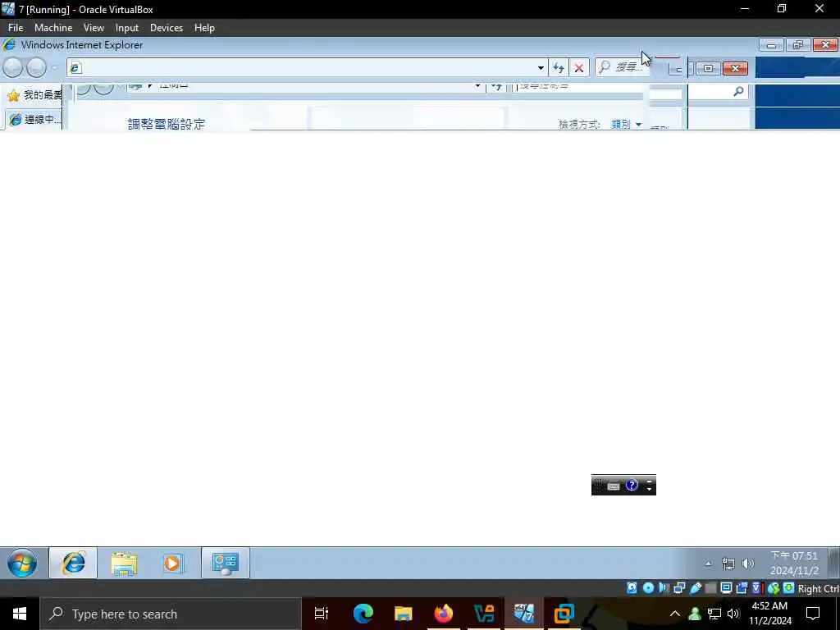Click the Control Panel search magnifier icon

coord(738,92)
